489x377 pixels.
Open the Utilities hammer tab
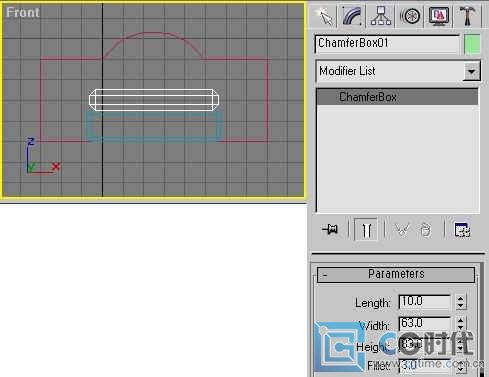point(467,16)
